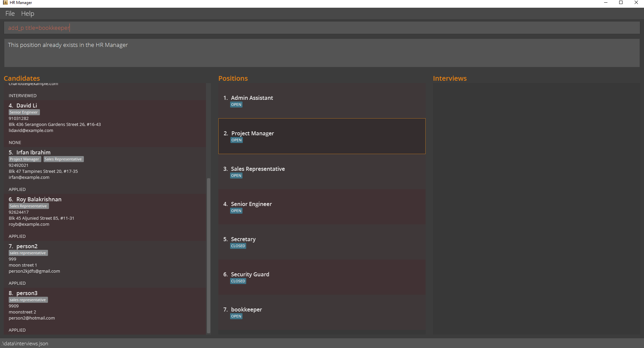This screenshot has height=348, width=644.
Task: Select candidate Roy Balakrishnan
Action: [x=105, y=217]
